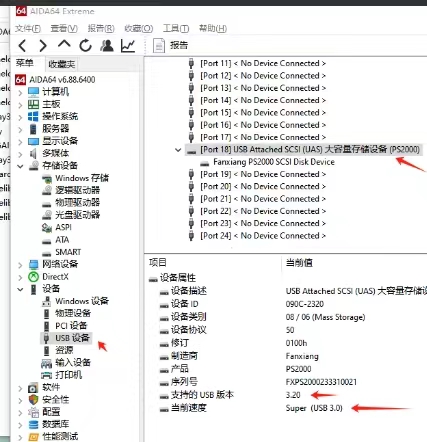
Task: Open the 文件(F) menu
Action: click(x=28, y=29)
